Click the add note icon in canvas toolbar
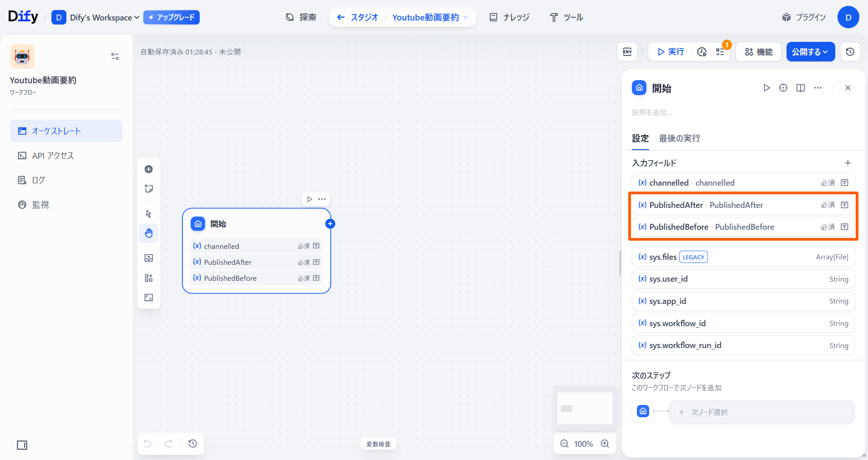This screenshot has height=460, width=868. 149,188
